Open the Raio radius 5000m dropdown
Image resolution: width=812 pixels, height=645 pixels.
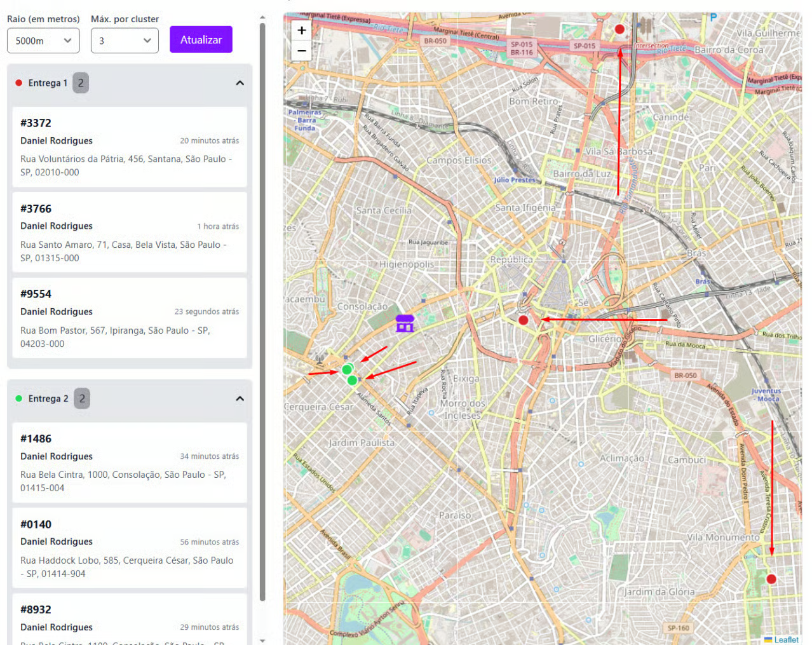(x=43, y=41)
